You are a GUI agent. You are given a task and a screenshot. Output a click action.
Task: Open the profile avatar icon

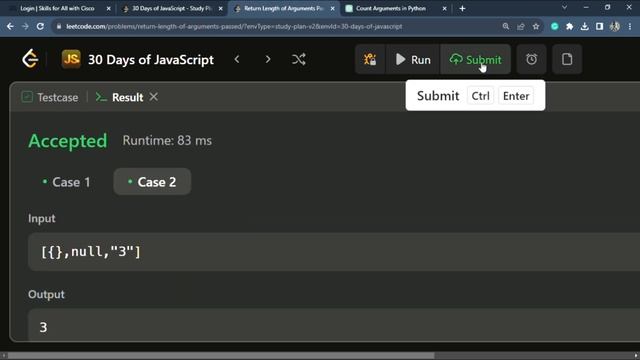tap(615, 26)
